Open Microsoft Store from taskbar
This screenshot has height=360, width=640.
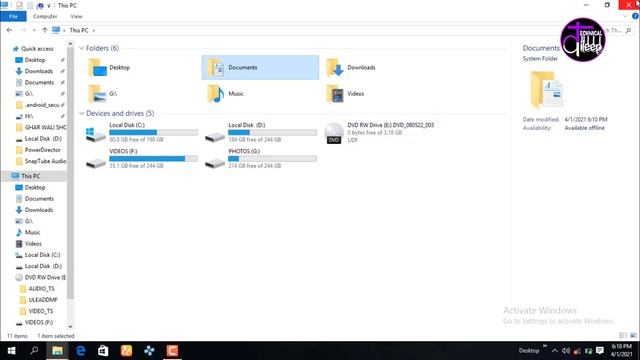click(x=103, y=351)
